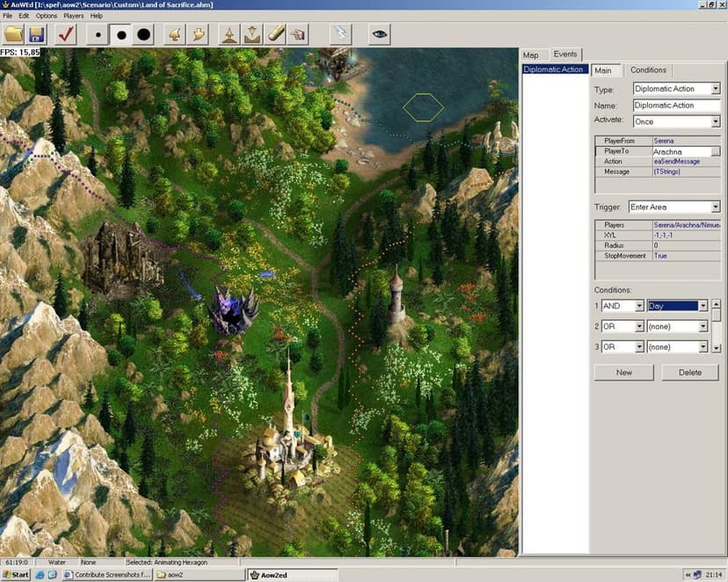Click the conditions list scrollbar down arrow
The width and height of the screenshot is (728, 582).
pos(717,347)
